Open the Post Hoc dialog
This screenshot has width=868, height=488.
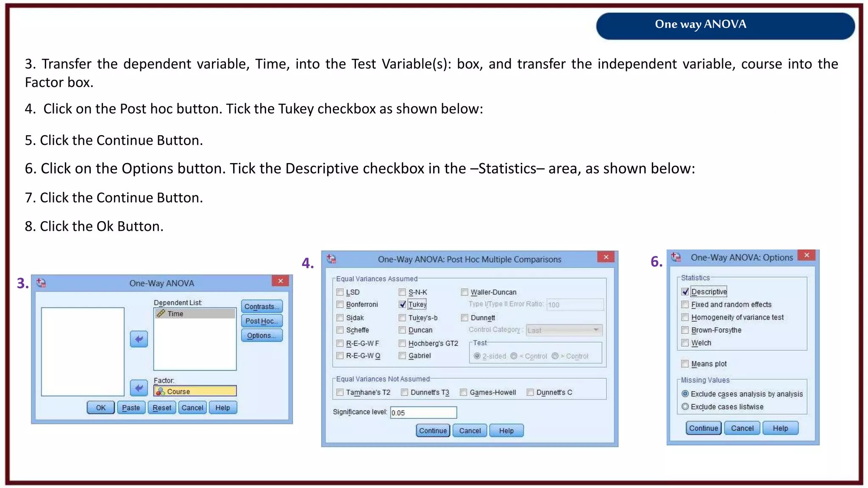[x=262, y=321]
